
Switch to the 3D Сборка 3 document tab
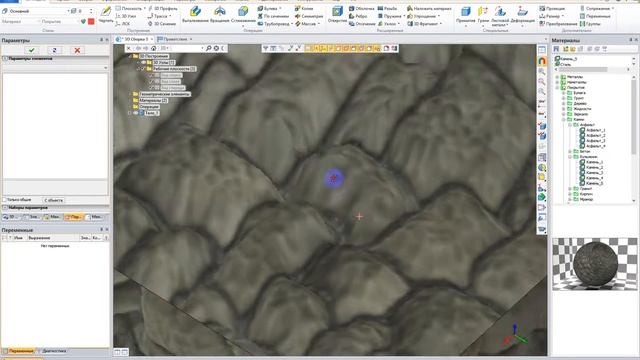click(x=133, y=39)
